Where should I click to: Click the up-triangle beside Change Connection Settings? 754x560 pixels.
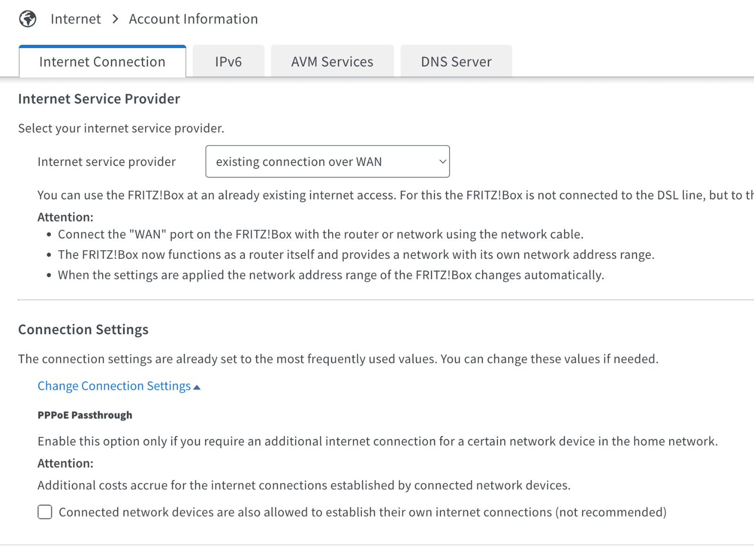197,387
